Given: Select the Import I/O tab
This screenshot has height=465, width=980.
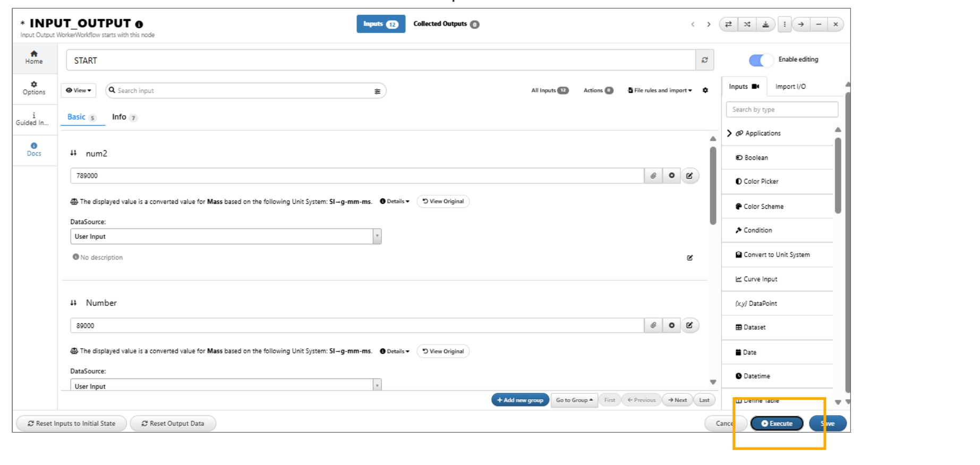Looking at the screenshot, I should (x=790, y=87).
